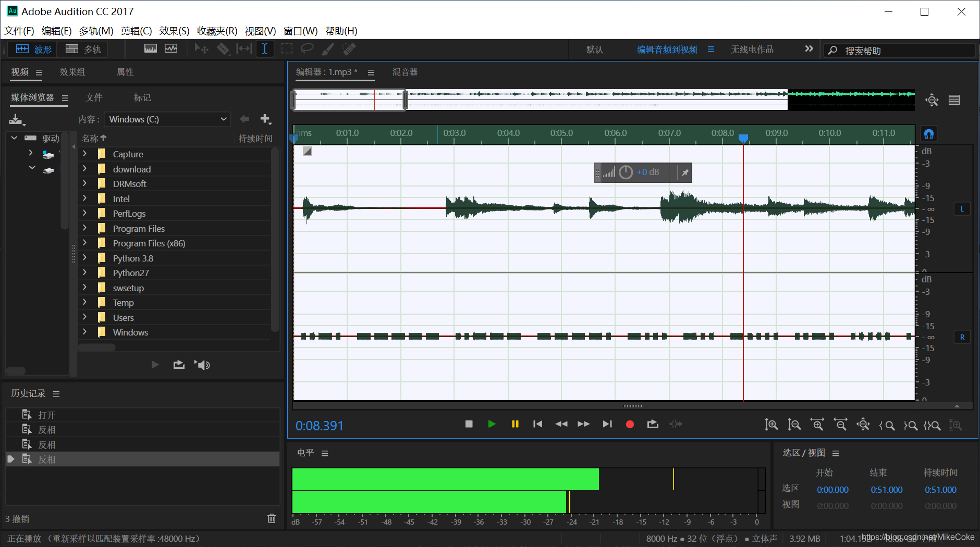Show spectral frequency display icon

(151, 48)
